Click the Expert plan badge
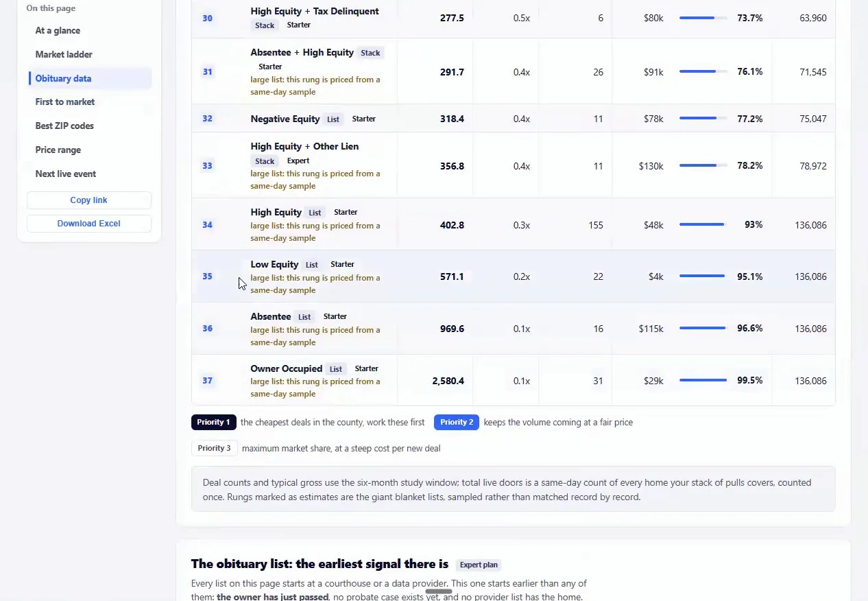This screenshot has width=868, height=601. (x=479, y=565)
